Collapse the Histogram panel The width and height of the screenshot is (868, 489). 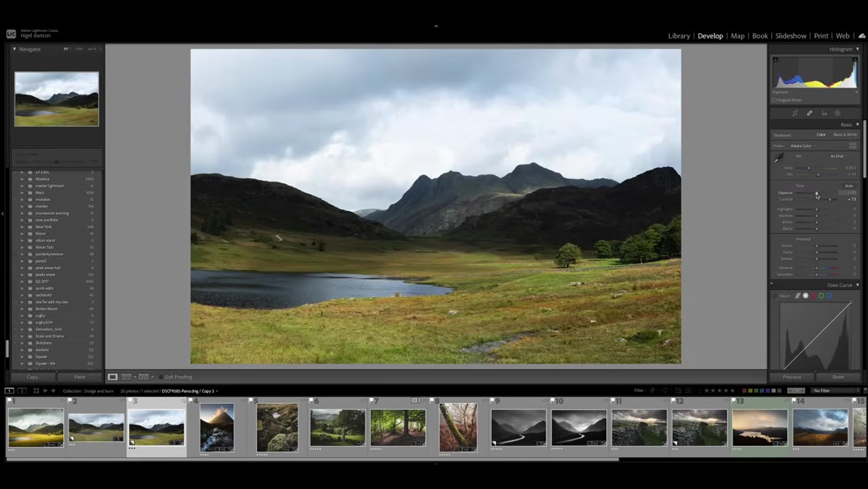tap(857, 49)
